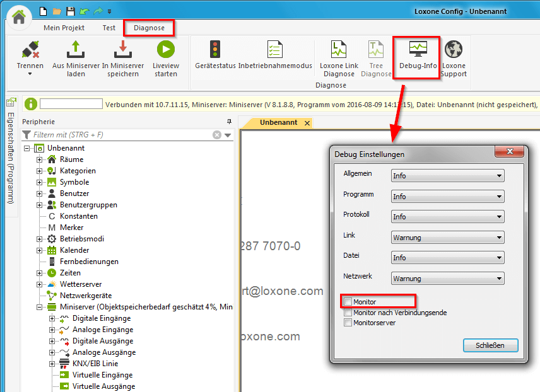Start Liveview
The width and height of the screenshot is (540, 392).
(x=165, y=57)
